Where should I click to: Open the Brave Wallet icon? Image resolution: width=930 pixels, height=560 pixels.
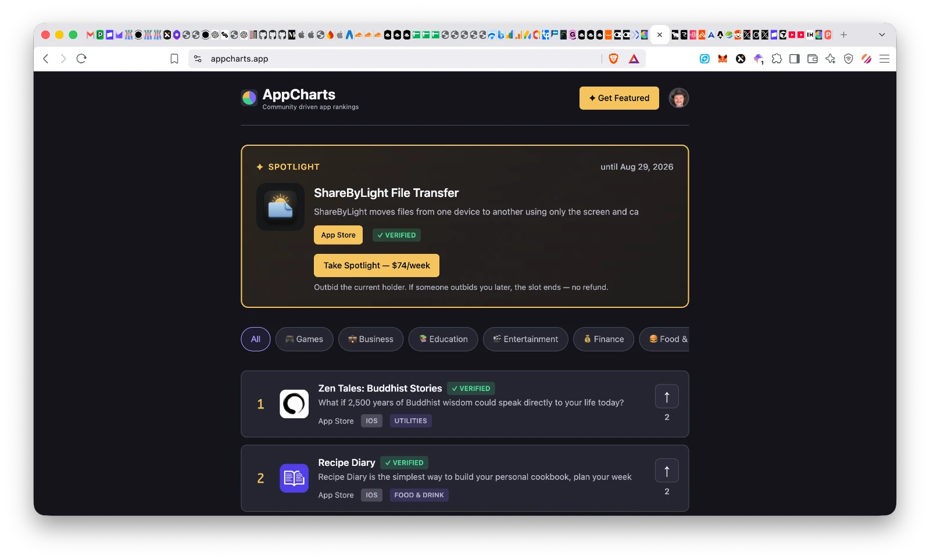tap(813, 59)
